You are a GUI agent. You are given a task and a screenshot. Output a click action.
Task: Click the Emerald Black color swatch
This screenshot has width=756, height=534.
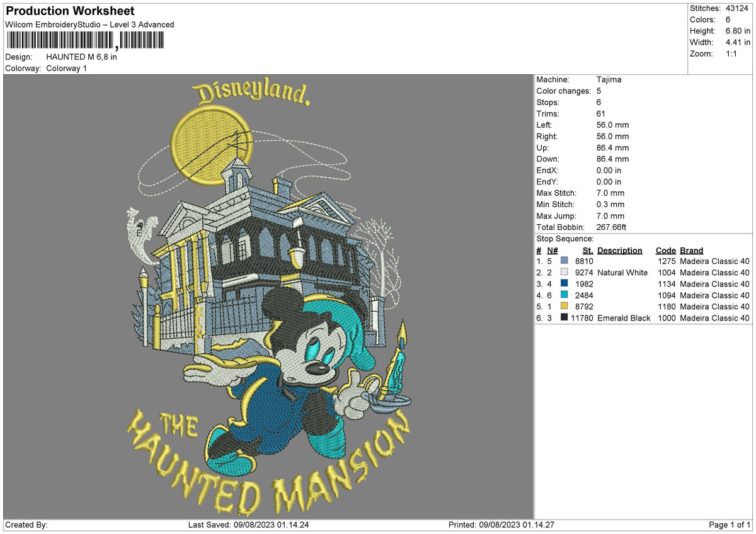click(x=564, y=317)
